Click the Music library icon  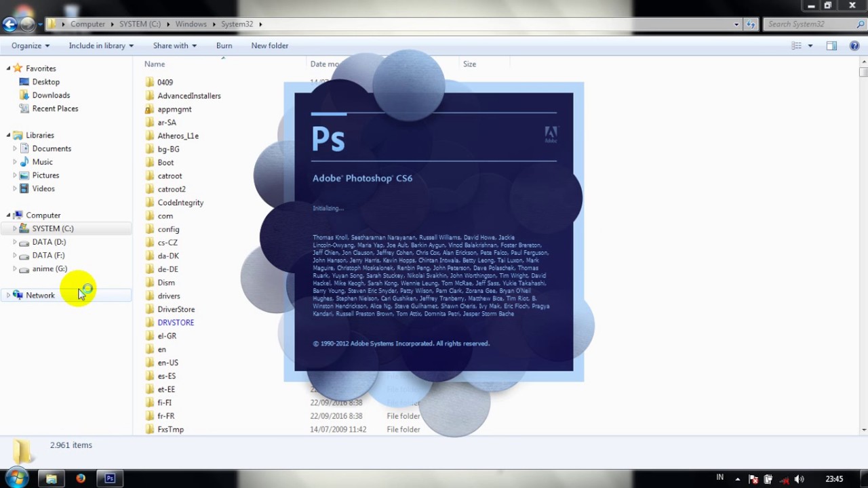tap(24, 162)
